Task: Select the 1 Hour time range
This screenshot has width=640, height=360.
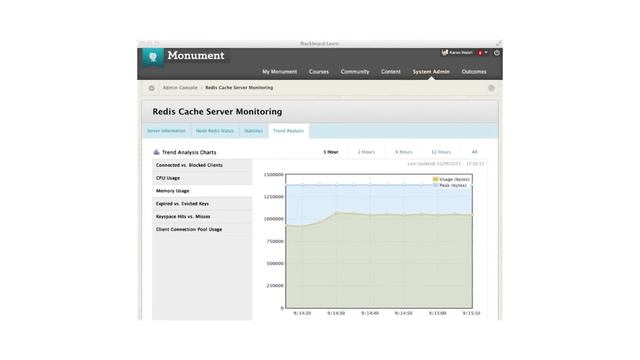Action: pos(331,152)
